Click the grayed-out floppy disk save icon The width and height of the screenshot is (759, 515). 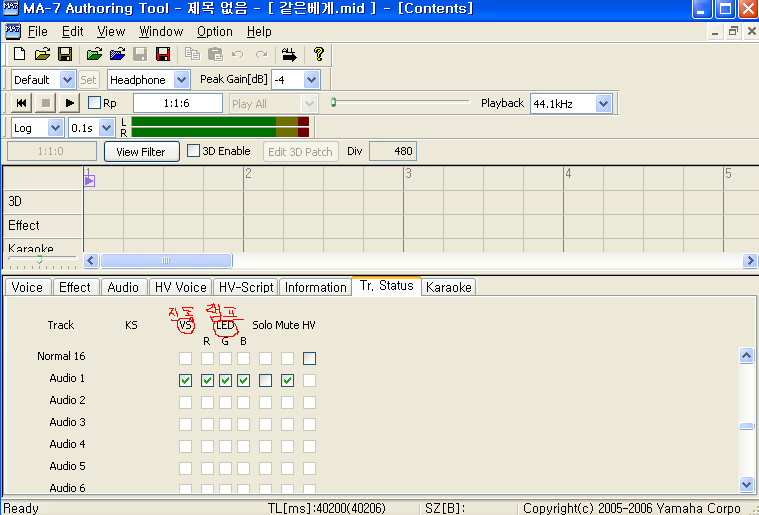pos(140,54)
